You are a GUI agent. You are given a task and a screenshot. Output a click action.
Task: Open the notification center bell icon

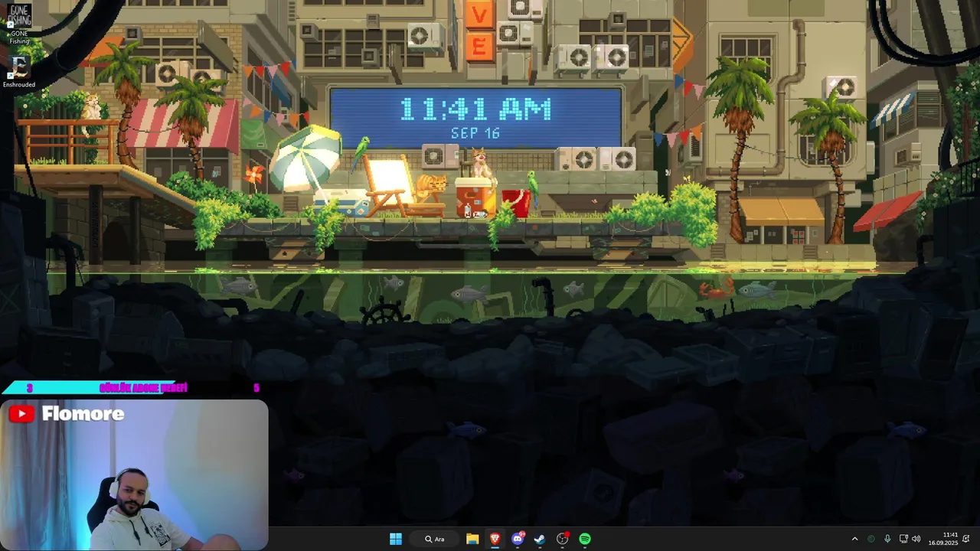click(966, 539)
